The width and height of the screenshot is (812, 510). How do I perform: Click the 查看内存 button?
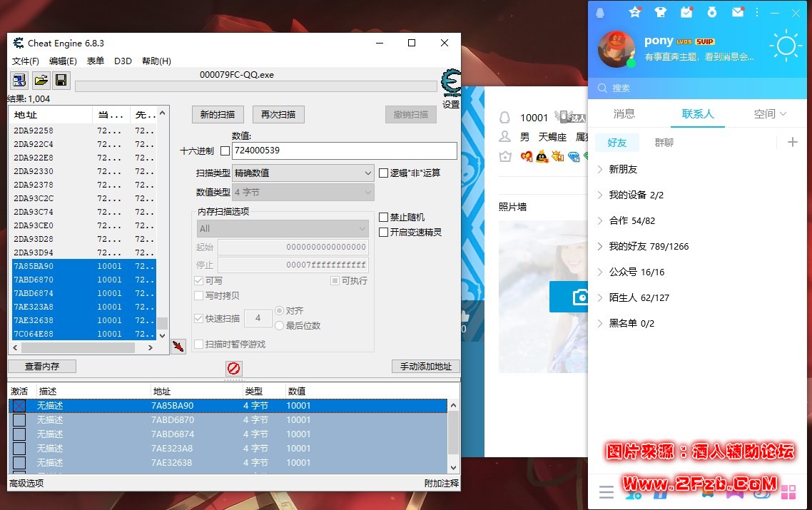42,366
